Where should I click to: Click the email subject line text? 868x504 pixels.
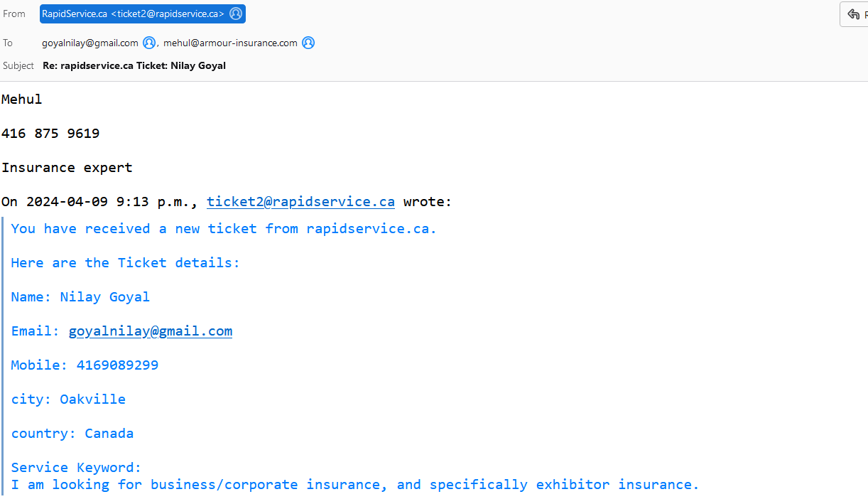point(134,65)
